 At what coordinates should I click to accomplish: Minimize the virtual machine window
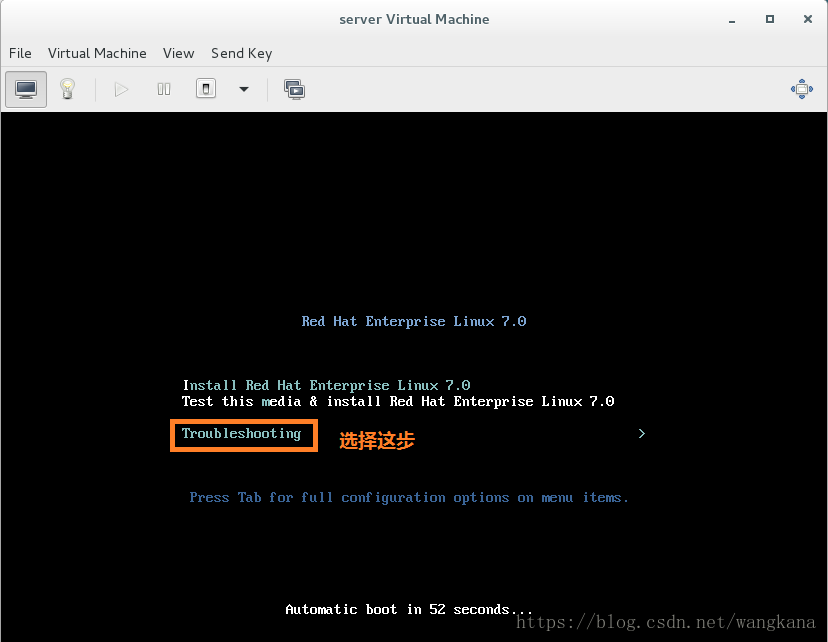click(732, 20)
